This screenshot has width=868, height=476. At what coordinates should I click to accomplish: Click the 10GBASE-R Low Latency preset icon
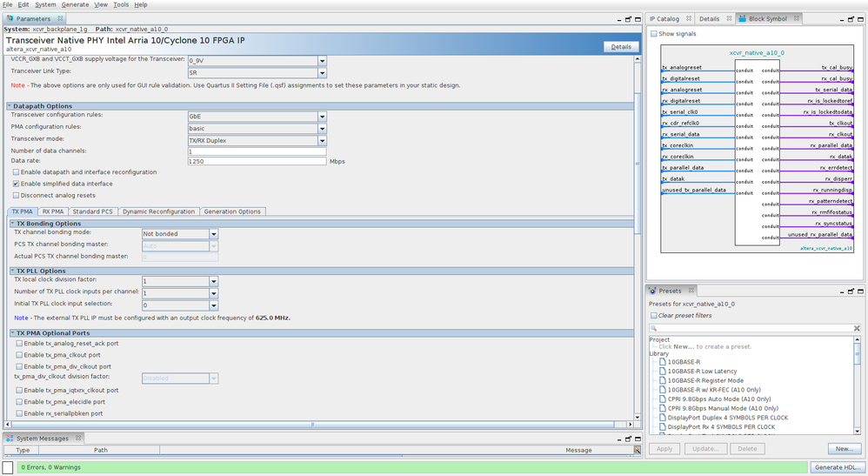pyautogui.click(x=662, y=372)
